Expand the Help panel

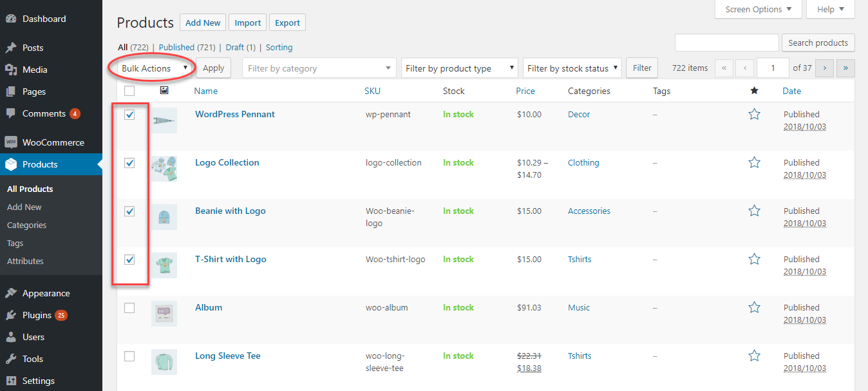[831, 9]
